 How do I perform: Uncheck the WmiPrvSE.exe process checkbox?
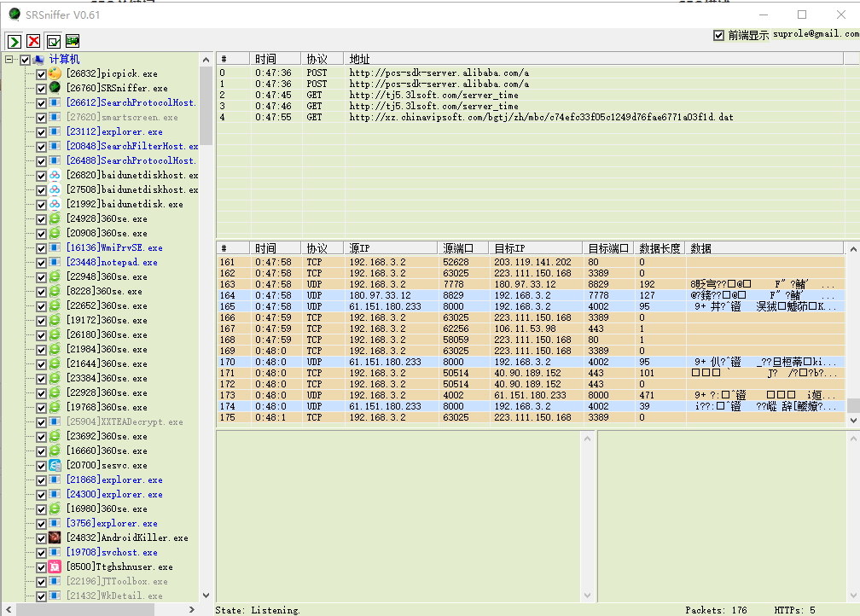tap(41, 247)
